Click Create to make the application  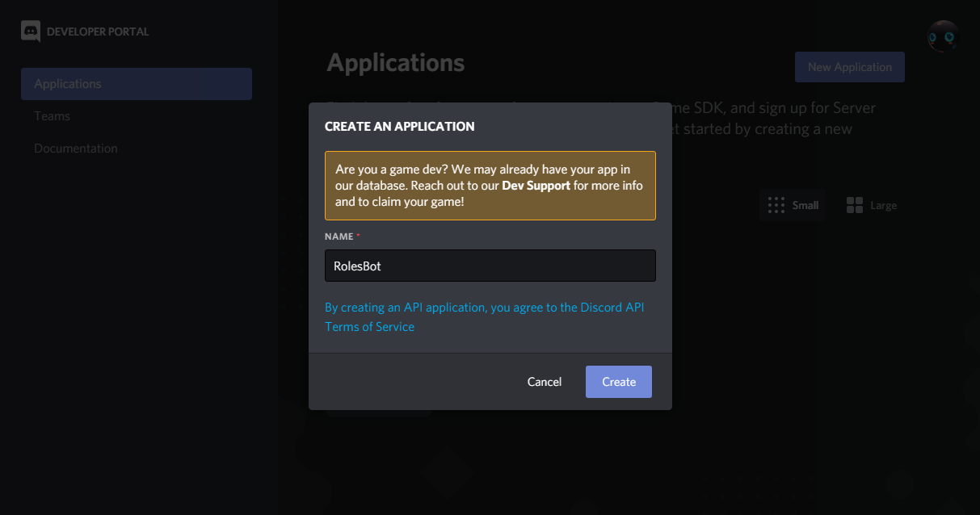pyautogui.click(x=619, y=382)
